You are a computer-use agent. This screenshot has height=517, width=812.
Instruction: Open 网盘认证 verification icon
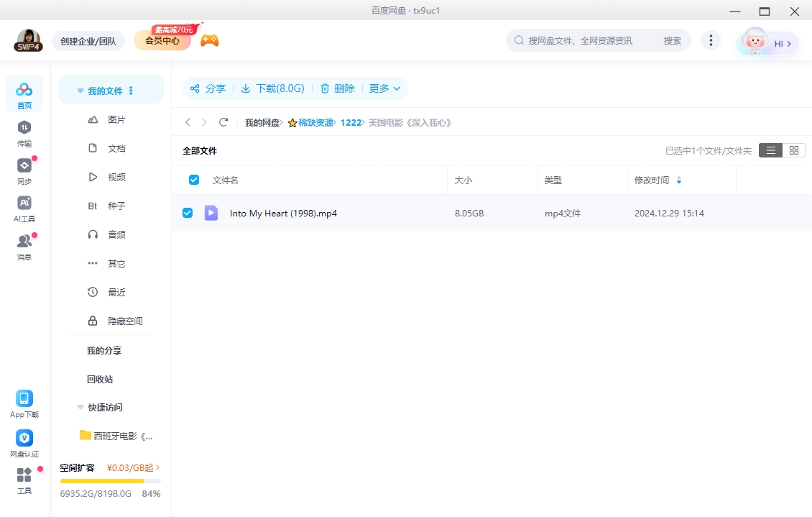click(24, 439)
